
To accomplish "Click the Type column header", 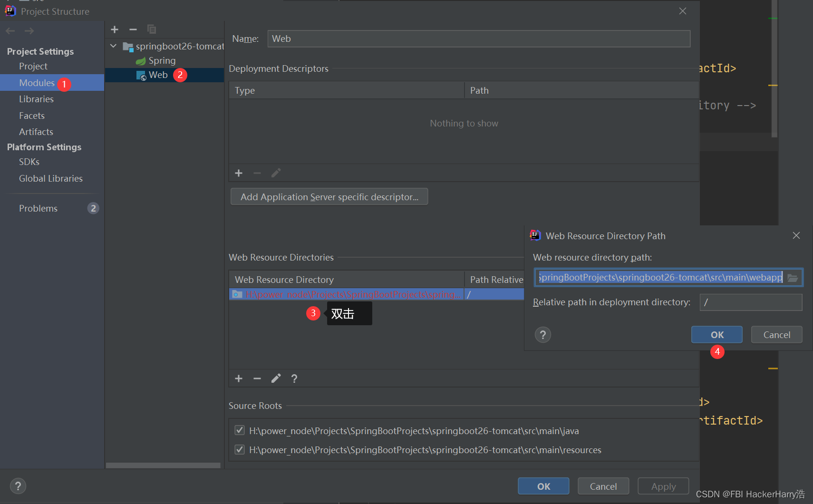I will pyautogui.click(x=346, y=90).
